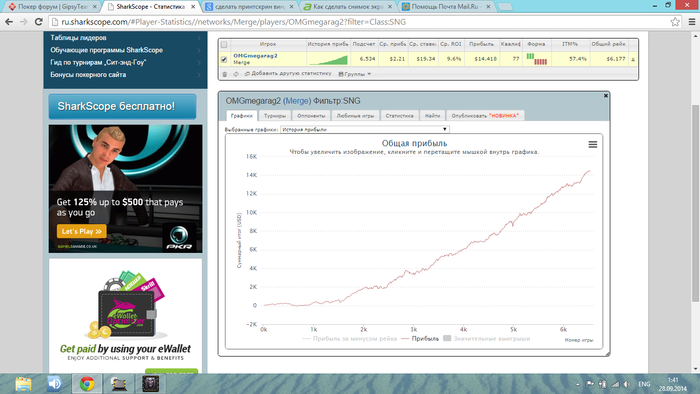Switch to the сделать принтскрин browser tab

tap(250, 7)
